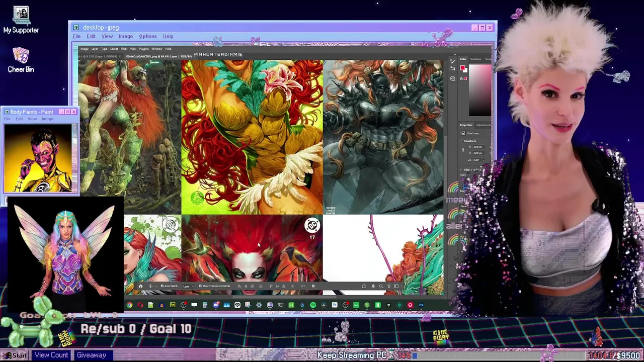Collapse the Align section in Properties

click(461, 169)
